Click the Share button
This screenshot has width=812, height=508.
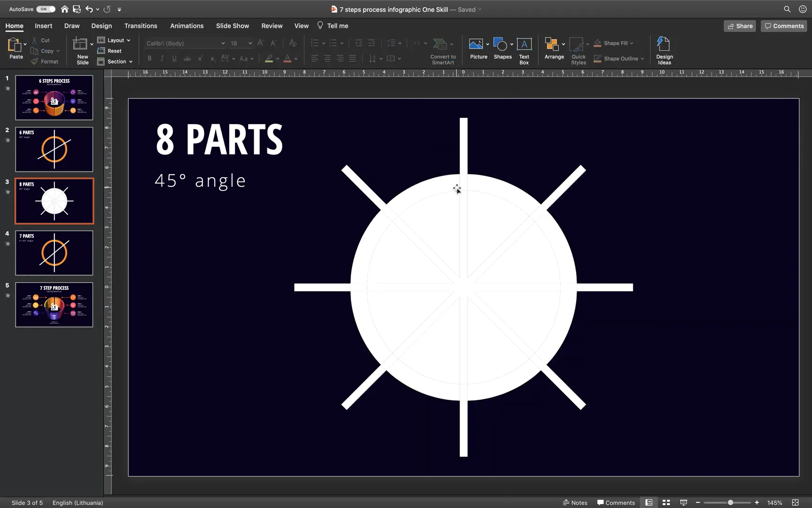740,26
